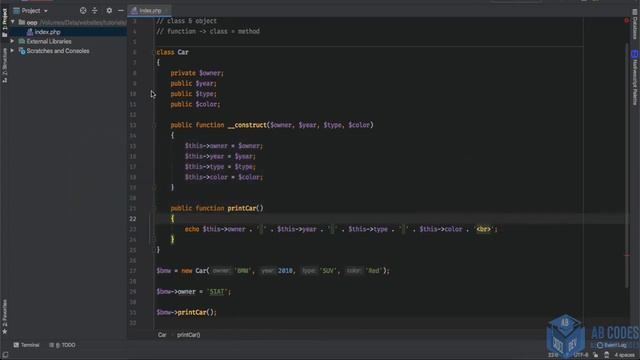Open the TODO tool window tab
The height and width of the screenshot is (360, 640).
(62, 345)
